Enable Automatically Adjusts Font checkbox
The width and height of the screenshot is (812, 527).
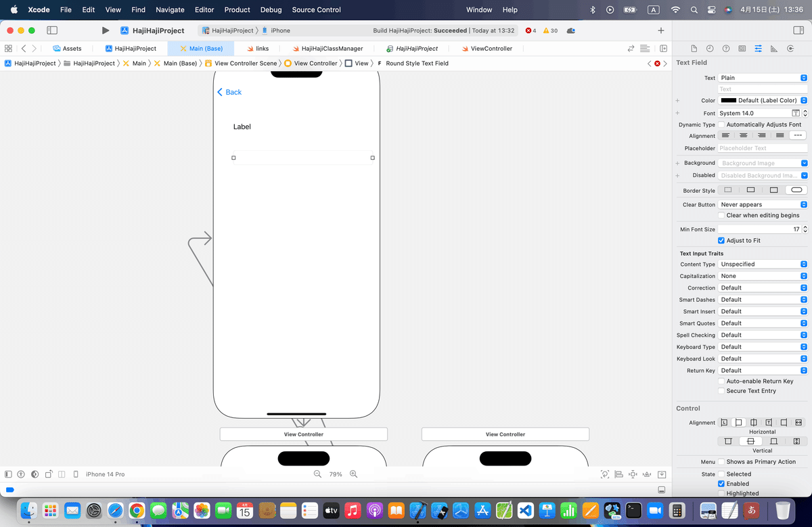pos(721,124)
